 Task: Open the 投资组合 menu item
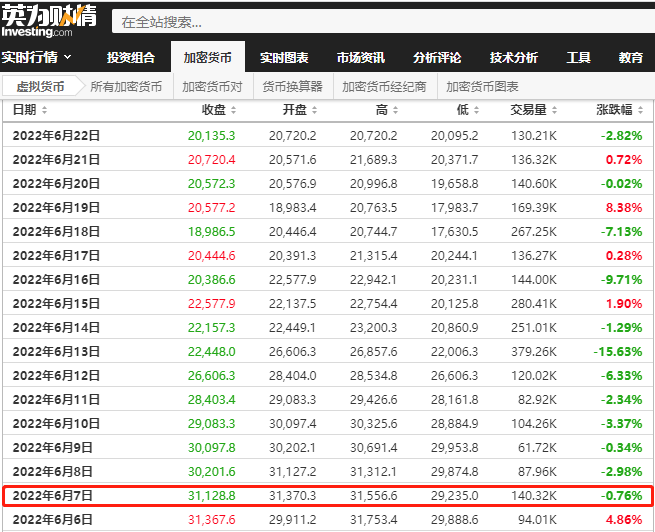click(x=131, y=57)
